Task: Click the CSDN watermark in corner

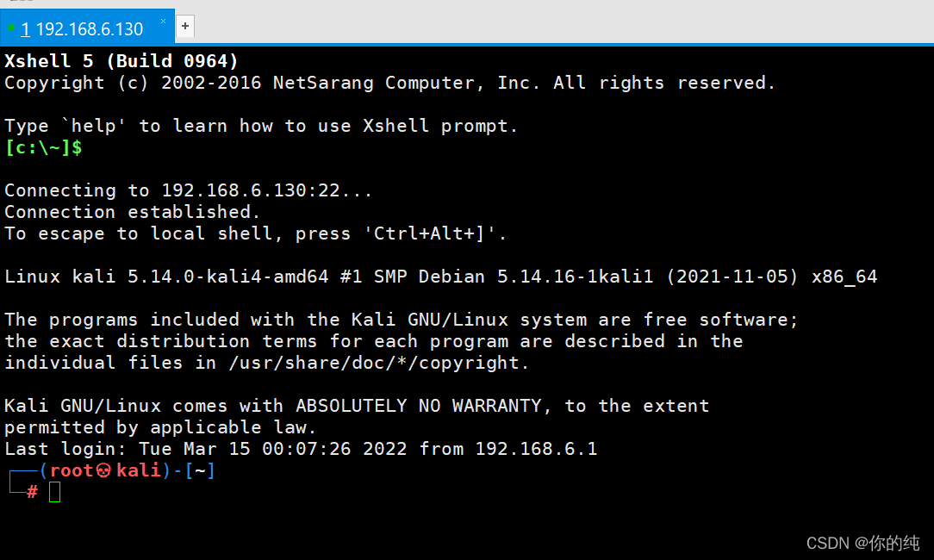Action: tap(863, 543)
